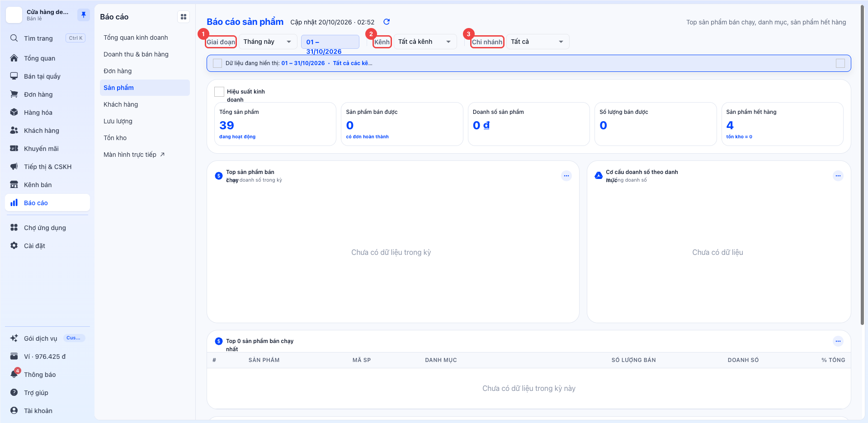Open the Tháng này period dropdown
868x423 pixels.
268,42
